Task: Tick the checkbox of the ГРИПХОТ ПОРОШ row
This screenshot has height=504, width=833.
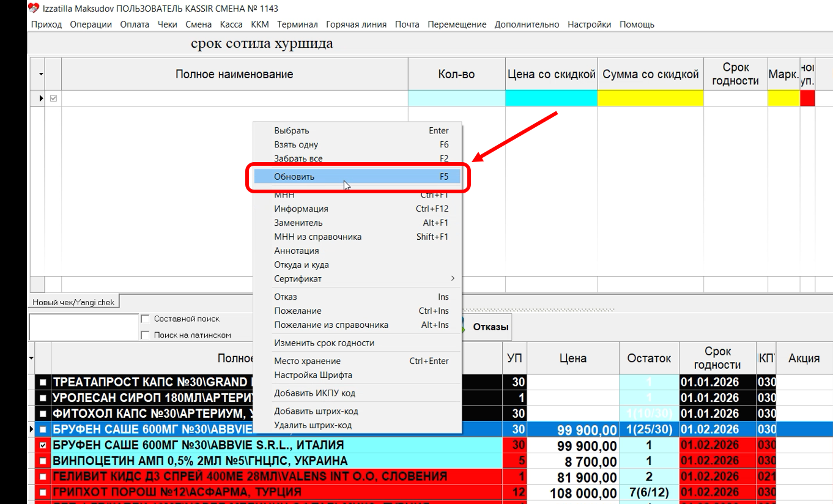Action: [43, 492]
